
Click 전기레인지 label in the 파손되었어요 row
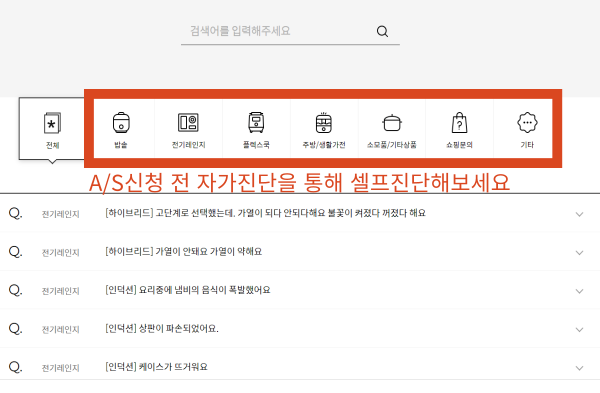(60, 329)
